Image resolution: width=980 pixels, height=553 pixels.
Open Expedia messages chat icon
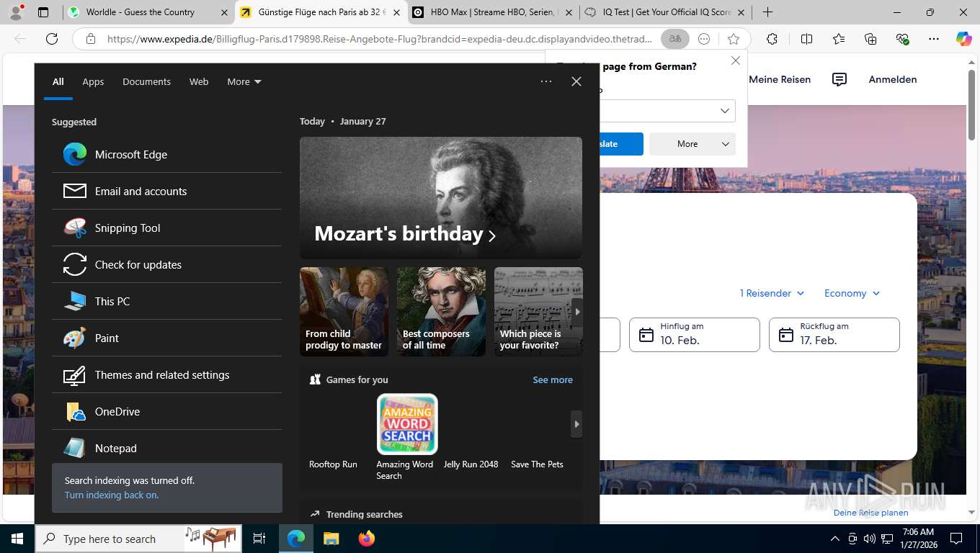839,79
